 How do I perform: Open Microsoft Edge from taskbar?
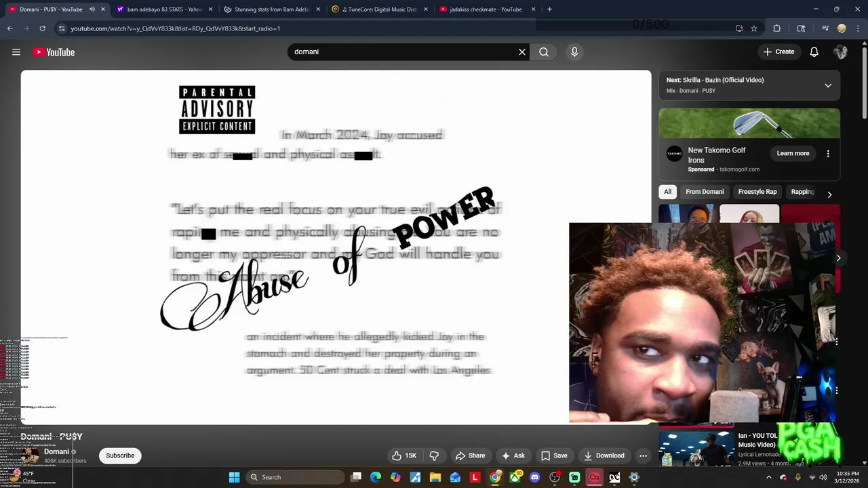(x=376, y=477)
